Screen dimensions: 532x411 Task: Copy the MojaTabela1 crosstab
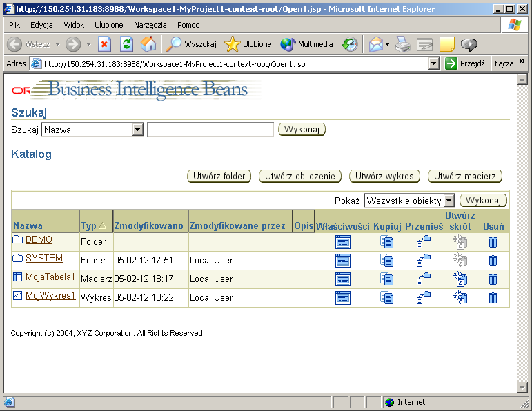pyautogui.click(x=387, y=279)
